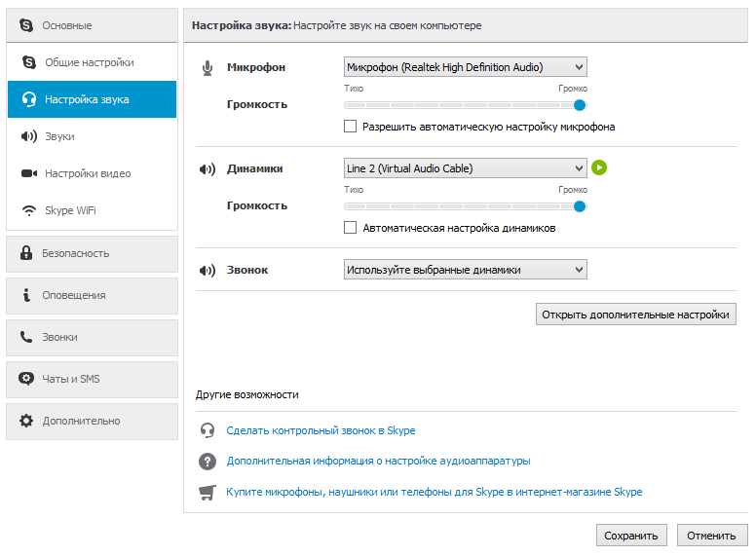Image resolution: width=756 pixels, height=556 pixels.
Task: Expand the Безопасность section
Action: (x=93, y=253)
